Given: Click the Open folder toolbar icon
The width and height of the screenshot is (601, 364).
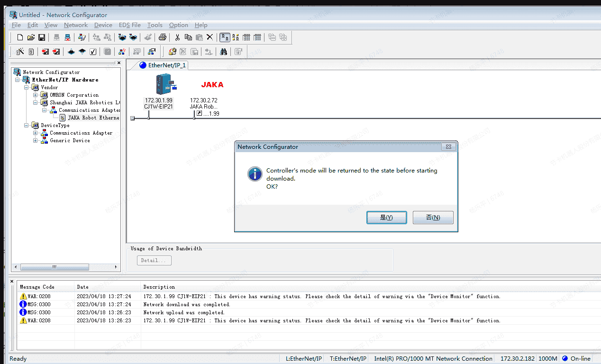Looking at the screenshot, I should pyautogui.click(x=31, y=37).
